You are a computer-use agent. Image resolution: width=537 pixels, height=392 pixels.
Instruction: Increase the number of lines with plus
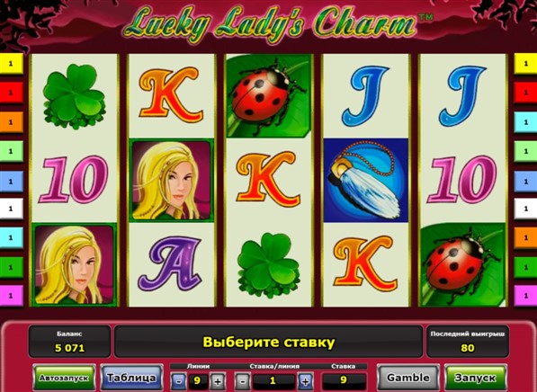pyautogui.click(x=218, y=380)
